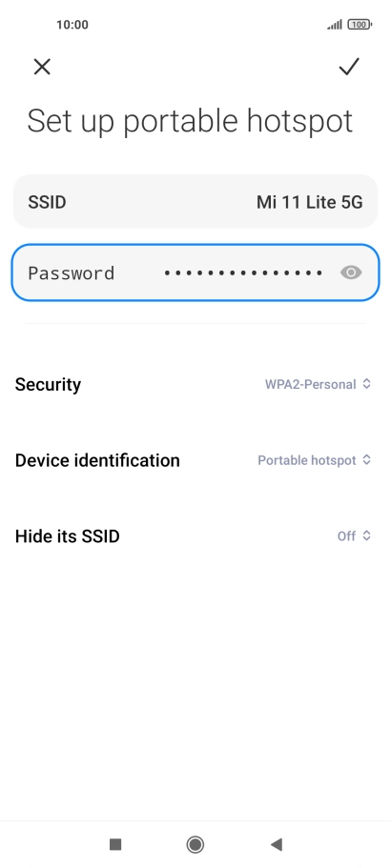
Task: Tap the back triangle navigation button
Action: (277, 844)
